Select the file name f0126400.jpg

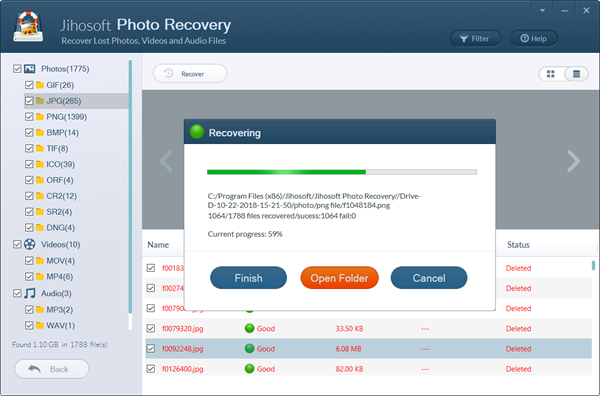(183, 369)
